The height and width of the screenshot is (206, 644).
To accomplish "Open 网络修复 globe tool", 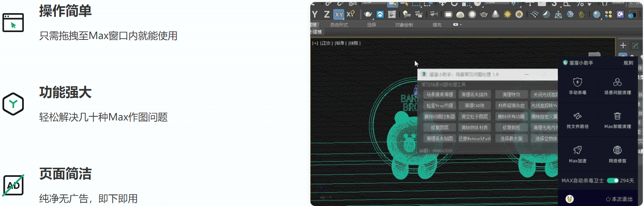I will click(617, 154).
